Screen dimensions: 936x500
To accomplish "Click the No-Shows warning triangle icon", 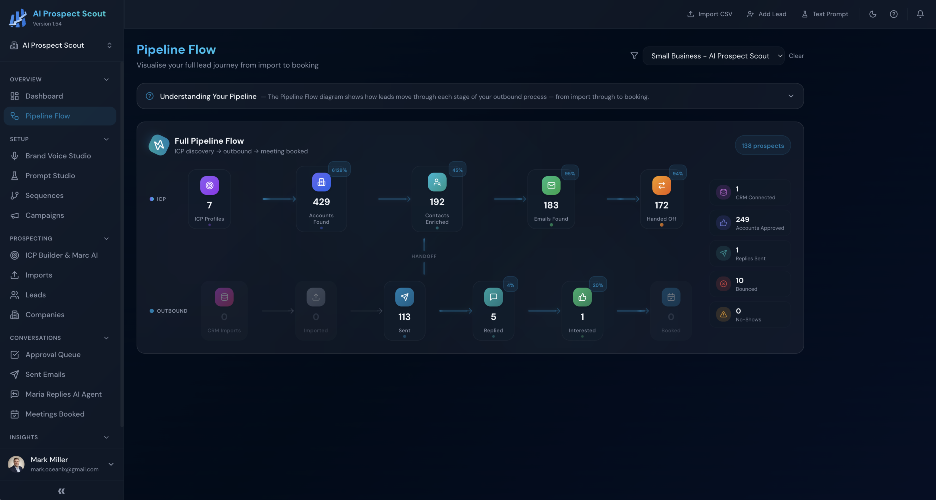I will pyautogui.click(x=723, y=314).
